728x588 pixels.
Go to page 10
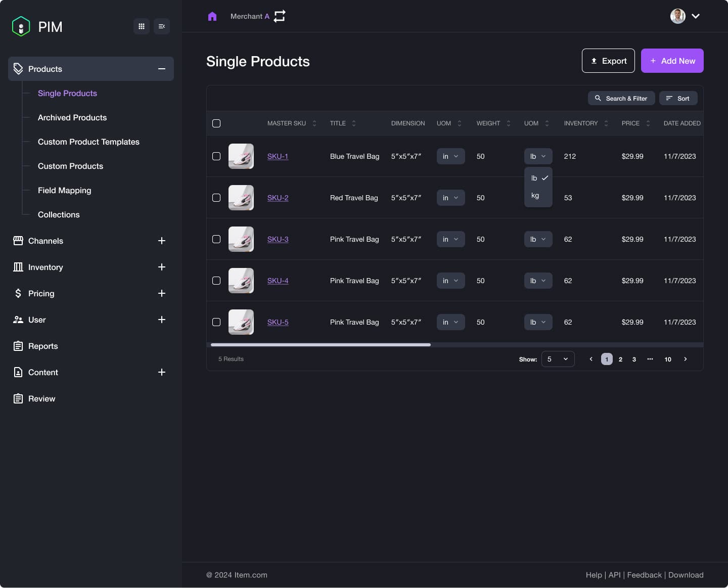668,359
